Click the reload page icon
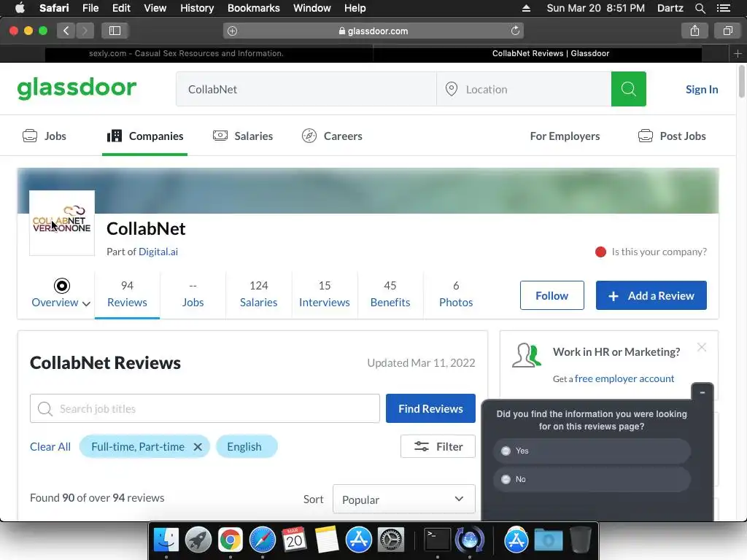Image resolution: width=747 pixels, height=560 pixels. (x=515, y=31)
